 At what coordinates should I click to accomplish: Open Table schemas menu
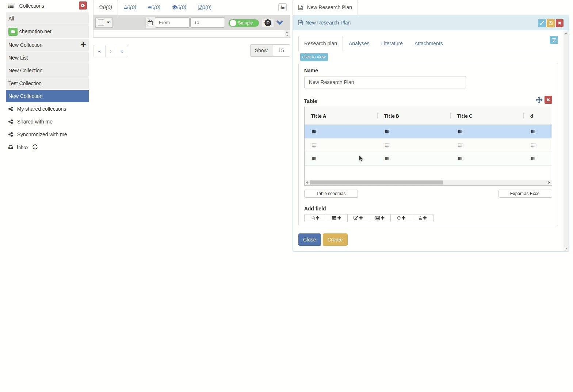331,194
